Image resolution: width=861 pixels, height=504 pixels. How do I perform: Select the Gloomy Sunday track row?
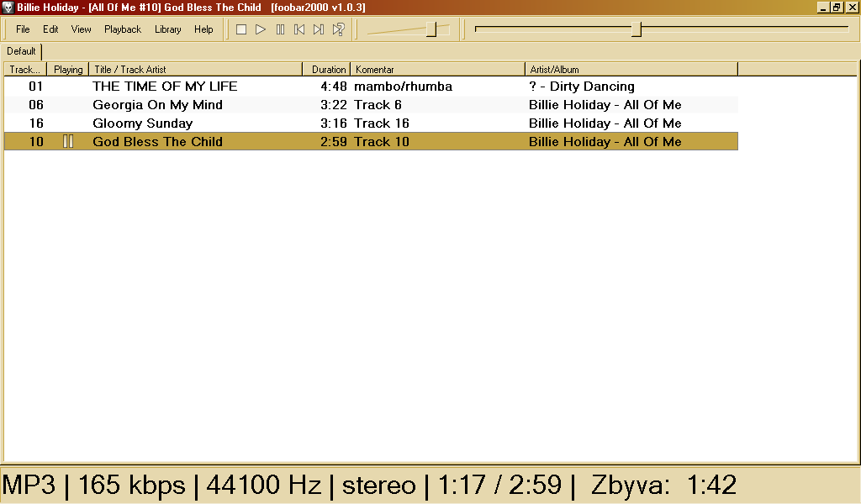(142, 123)
